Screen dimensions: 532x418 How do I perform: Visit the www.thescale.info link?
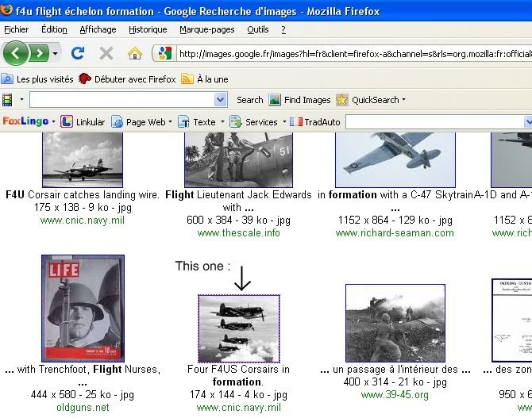pos(238,233)
